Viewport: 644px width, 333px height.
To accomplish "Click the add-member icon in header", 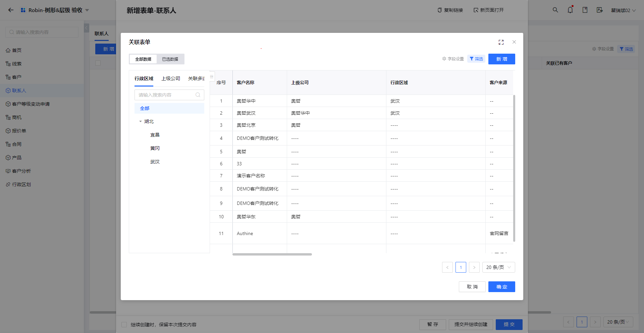I will (600, 10).
